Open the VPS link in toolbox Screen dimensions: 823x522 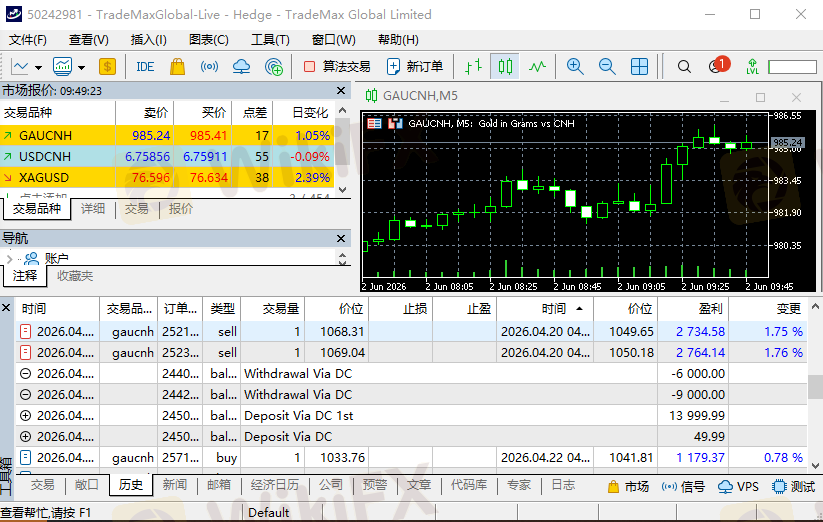pos(738,487)
